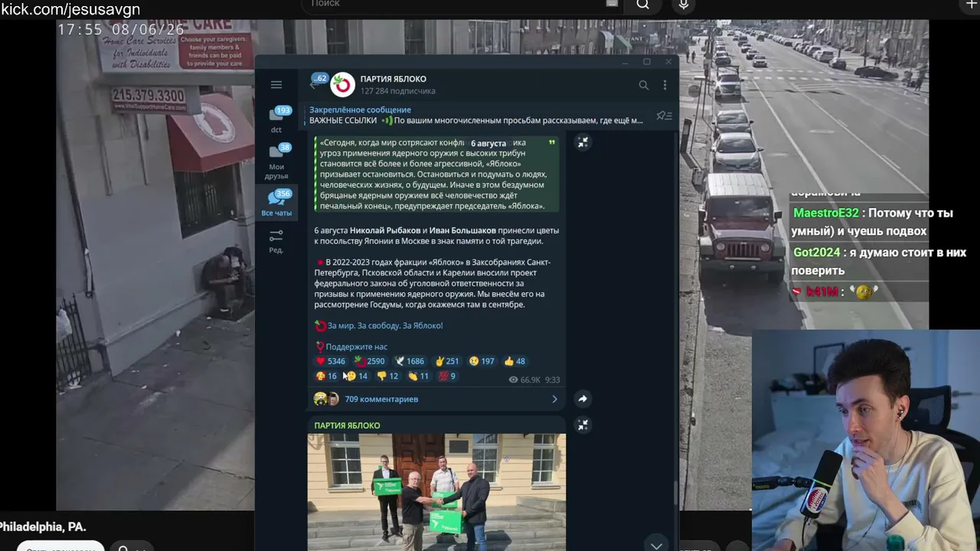Image resolution: width=980 pixels, height=551 pixels.
Task: Click the green quoted statement block
Action: point(436,174)
